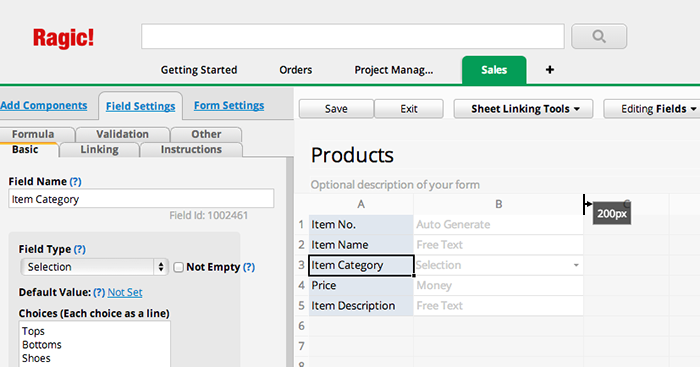Open the Orders tab
Screen dimensions: 700x367
pos(296,70)
